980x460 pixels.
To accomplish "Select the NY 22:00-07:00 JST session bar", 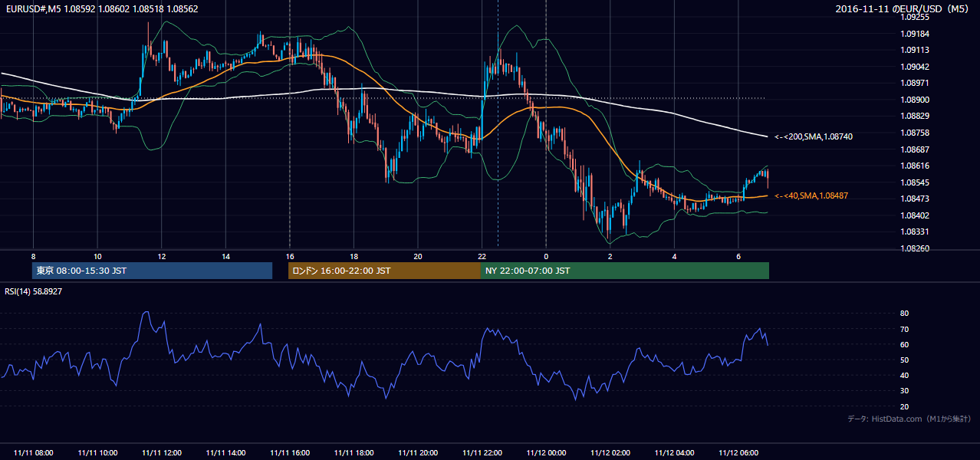I will (625, 271).
